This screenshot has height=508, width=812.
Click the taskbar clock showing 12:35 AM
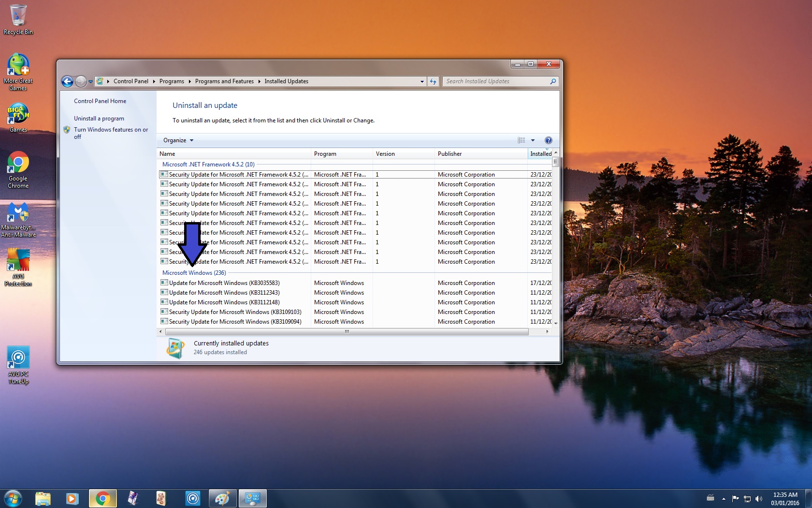[785, 499]
